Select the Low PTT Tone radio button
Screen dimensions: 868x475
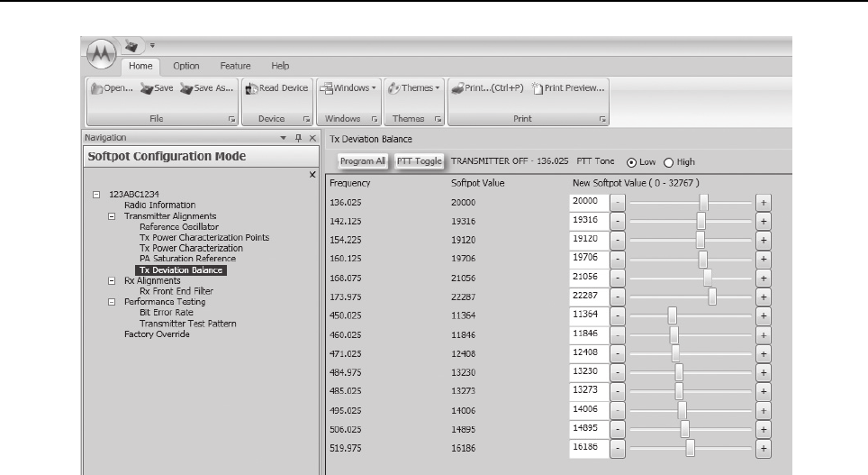pyautogui.click(x=630, y=162)
